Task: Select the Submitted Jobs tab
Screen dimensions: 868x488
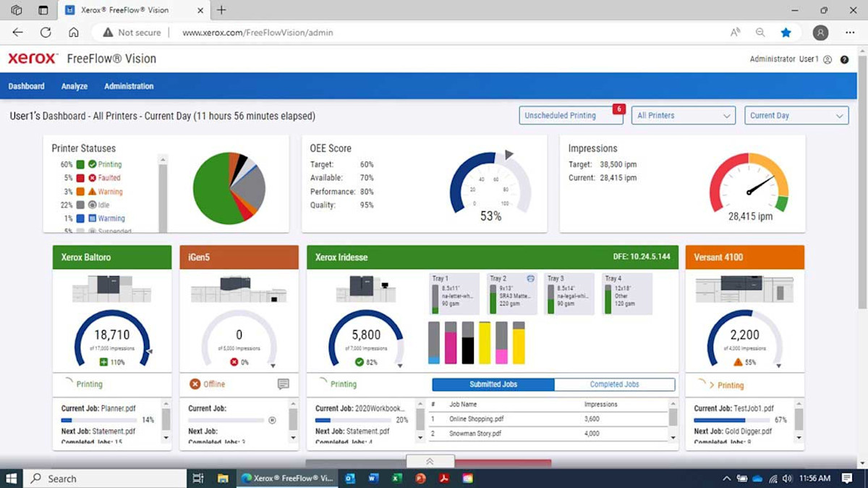Action: [x=493, y=384]
